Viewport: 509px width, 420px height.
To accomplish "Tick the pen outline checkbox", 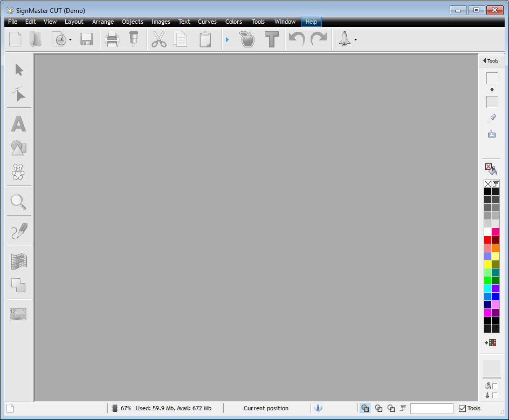I will tap(495, 395).
